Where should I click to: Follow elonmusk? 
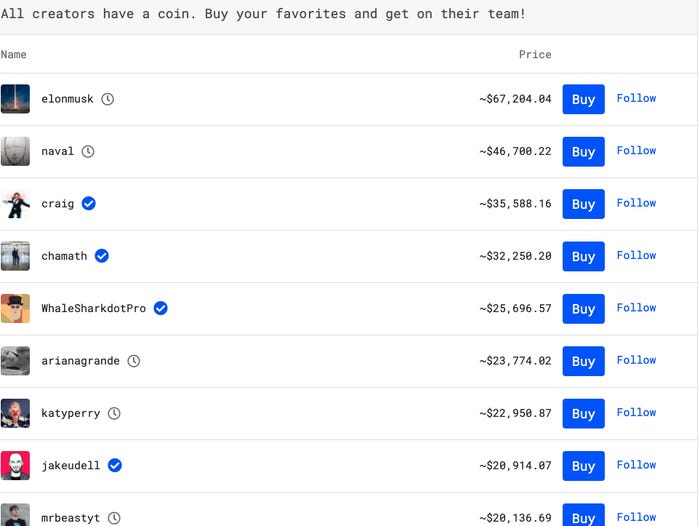636,98
